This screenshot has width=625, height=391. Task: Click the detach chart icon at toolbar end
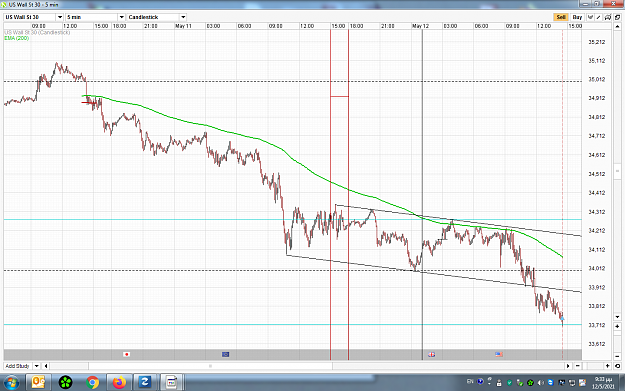pyautogui.click(x=617, y=17)
